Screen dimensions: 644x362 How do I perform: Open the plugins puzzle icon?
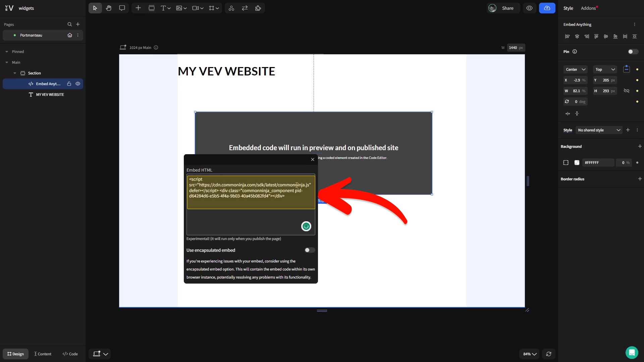258,8
